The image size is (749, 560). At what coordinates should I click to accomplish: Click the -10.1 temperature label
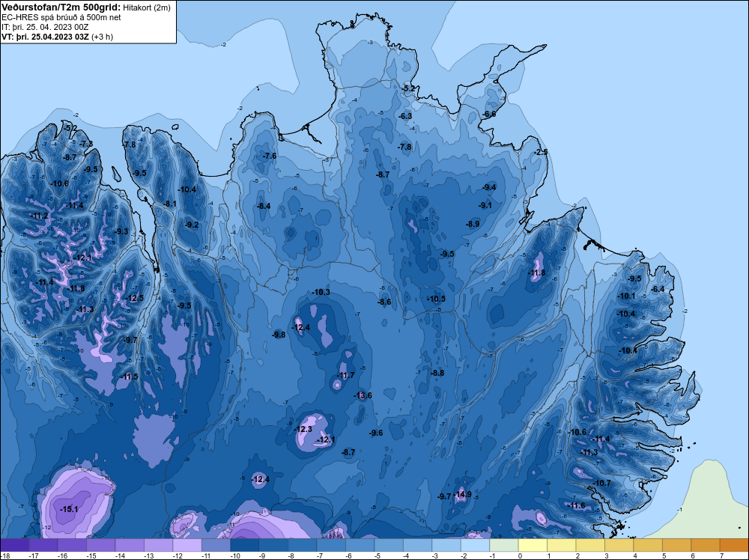(626, 296)
